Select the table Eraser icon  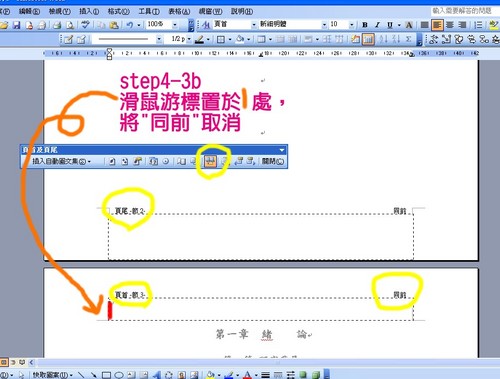click(81, 39)
